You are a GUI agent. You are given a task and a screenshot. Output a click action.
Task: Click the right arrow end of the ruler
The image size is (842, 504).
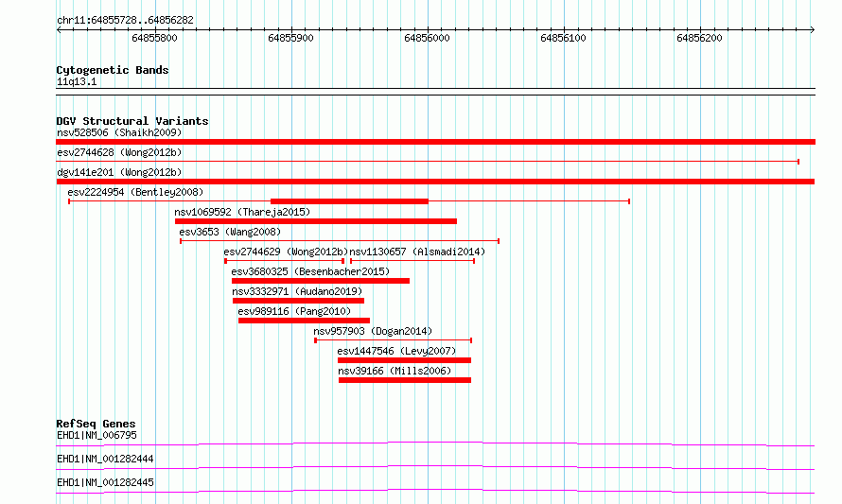(x=813, y=30)
